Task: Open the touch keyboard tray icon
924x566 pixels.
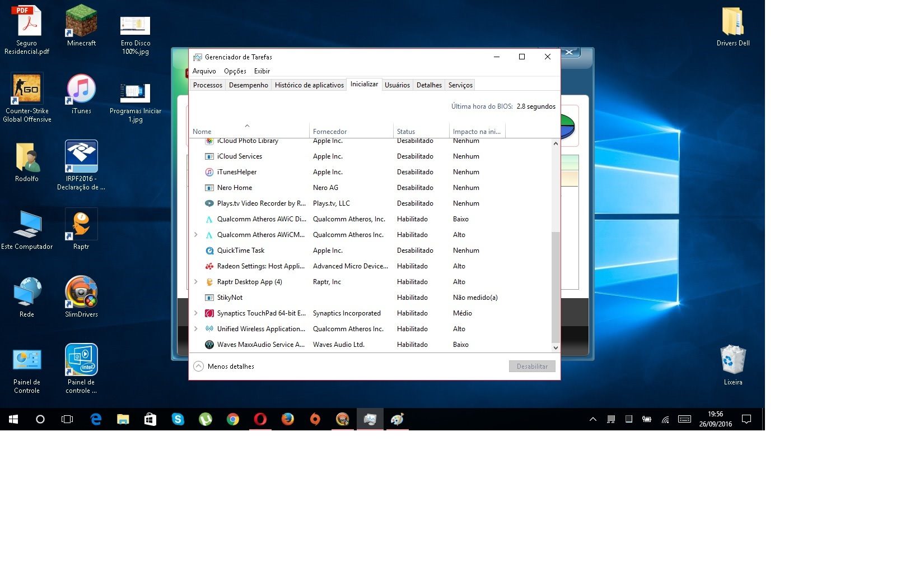Action: [684, 419]
